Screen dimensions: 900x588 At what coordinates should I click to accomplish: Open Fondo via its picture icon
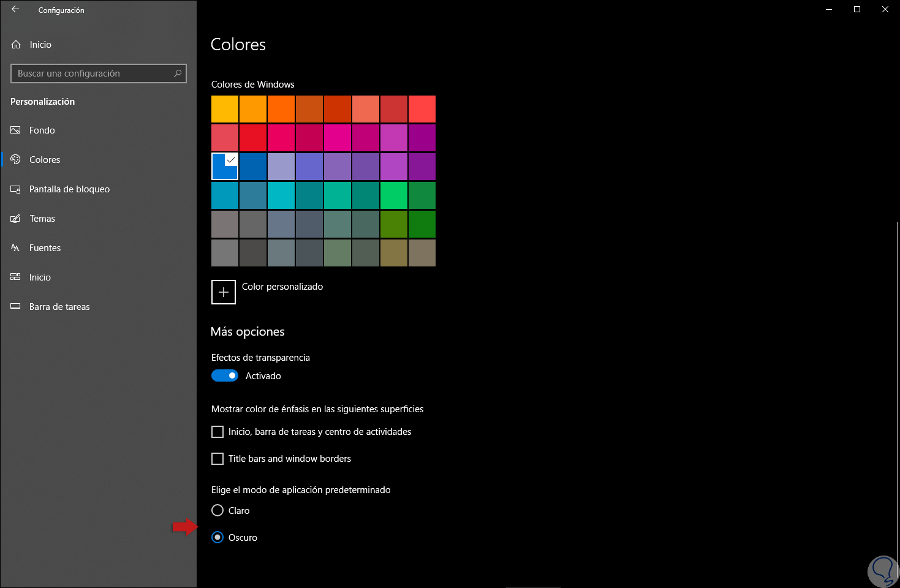point(16,130)
